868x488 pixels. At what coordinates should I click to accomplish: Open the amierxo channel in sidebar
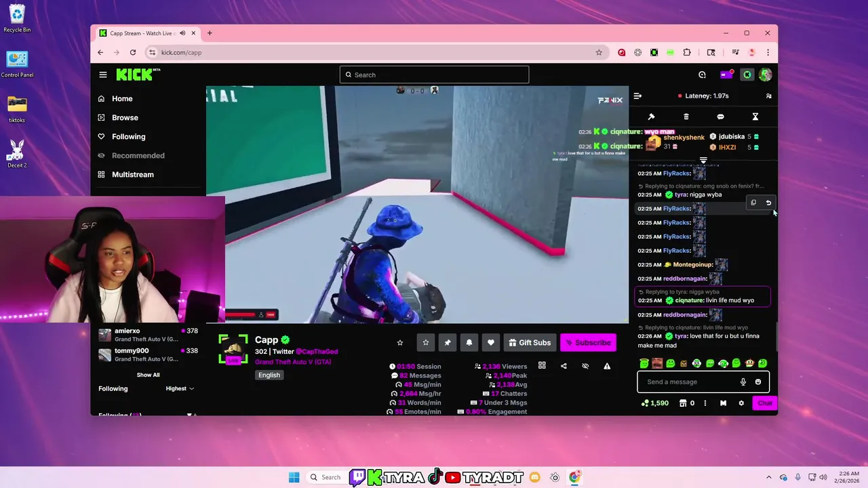(149, 335)
